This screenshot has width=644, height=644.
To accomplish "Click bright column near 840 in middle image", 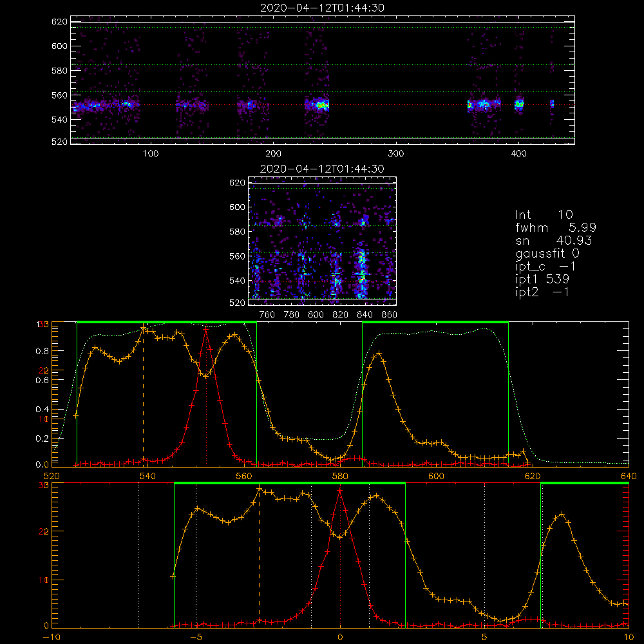I will coord(362,273).
